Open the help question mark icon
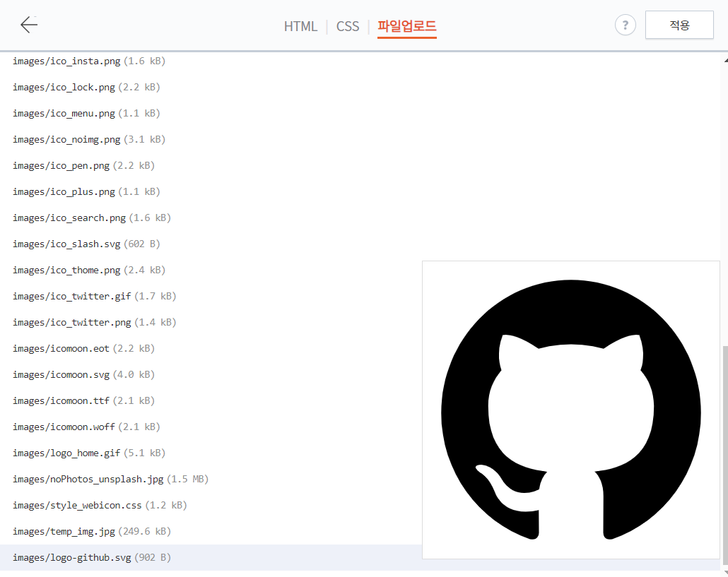The height and width of the screenshot is (577, 728). click(x=625, y=25)
